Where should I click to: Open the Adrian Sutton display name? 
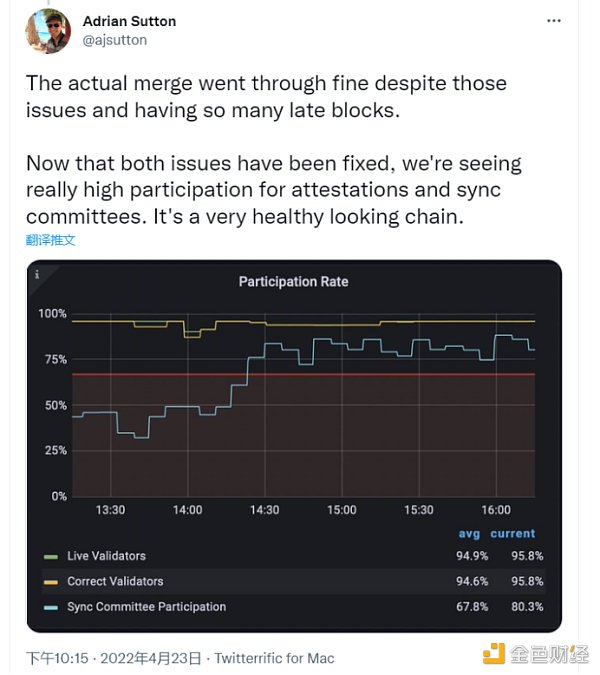coord(129,21)
